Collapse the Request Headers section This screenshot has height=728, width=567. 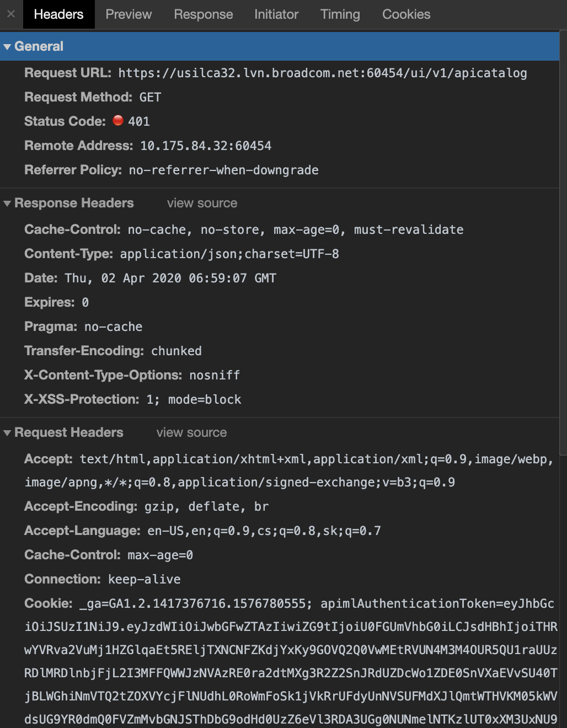click(x=7, y=432)
